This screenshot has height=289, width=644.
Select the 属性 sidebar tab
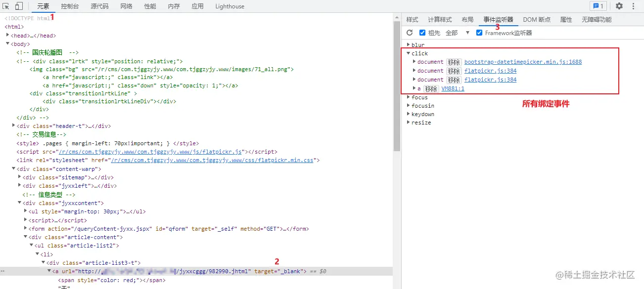[566, 20]
